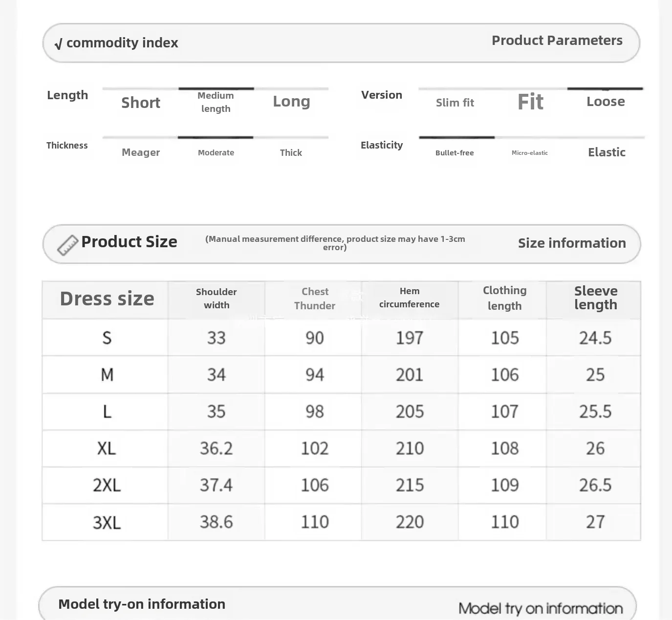Viewport: 672px width, 620px height.
Task: Click the Shoulder width column header
Action: pos(216,299)
